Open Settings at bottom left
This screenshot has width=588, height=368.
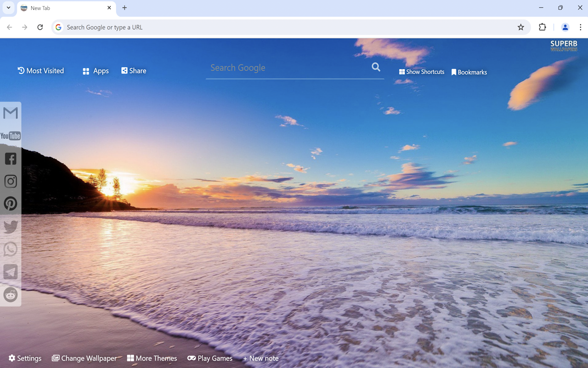25,358
